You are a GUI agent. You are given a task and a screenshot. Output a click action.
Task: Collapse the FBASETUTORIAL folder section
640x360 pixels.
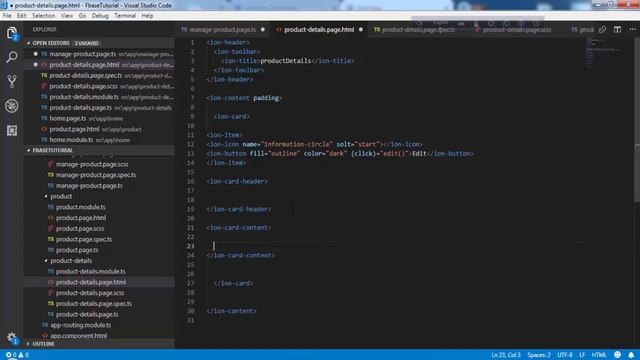click(100, 150)
